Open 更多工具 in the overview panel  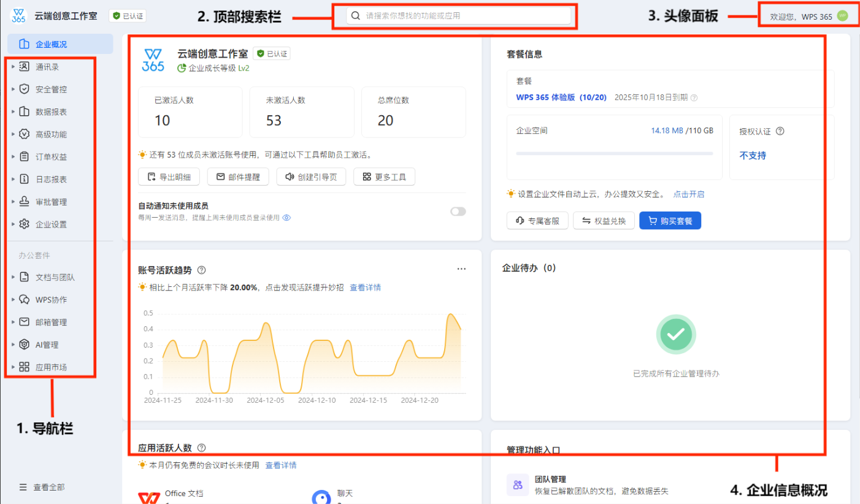pyautogui.click(x=384, y=177)
